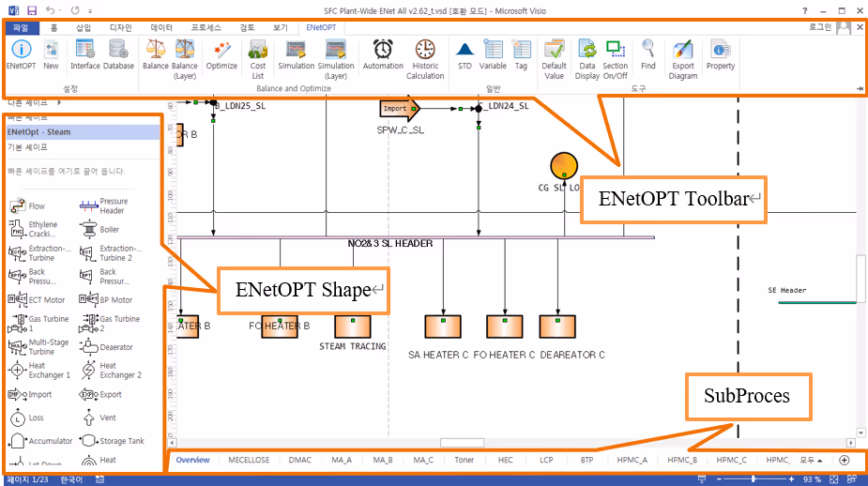Toggle Data Display

587,59
